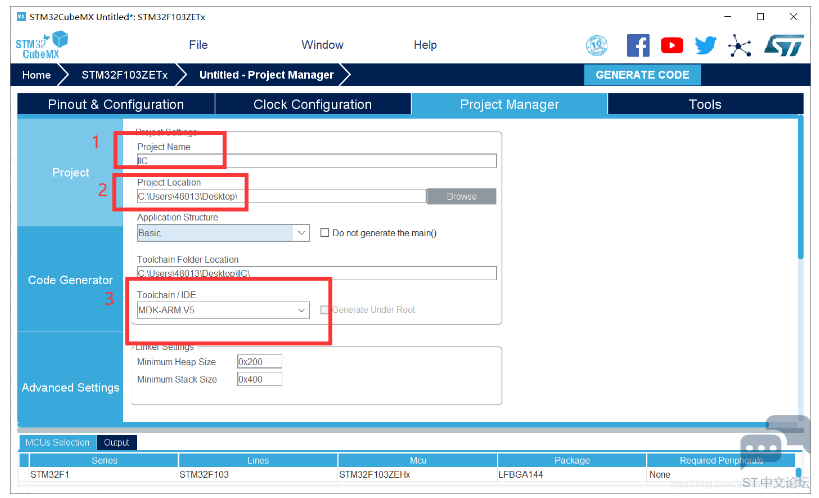The image size is (819, 498).
Task: Click Untitled - Project Manager breadcrumb
Action: (266, 75)
